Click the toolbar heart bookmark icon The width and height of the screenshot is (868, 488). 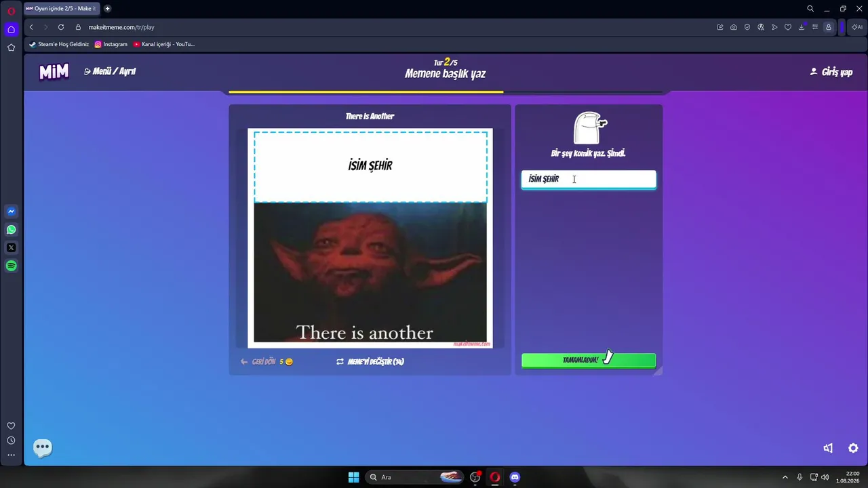[x=788, y=27]
